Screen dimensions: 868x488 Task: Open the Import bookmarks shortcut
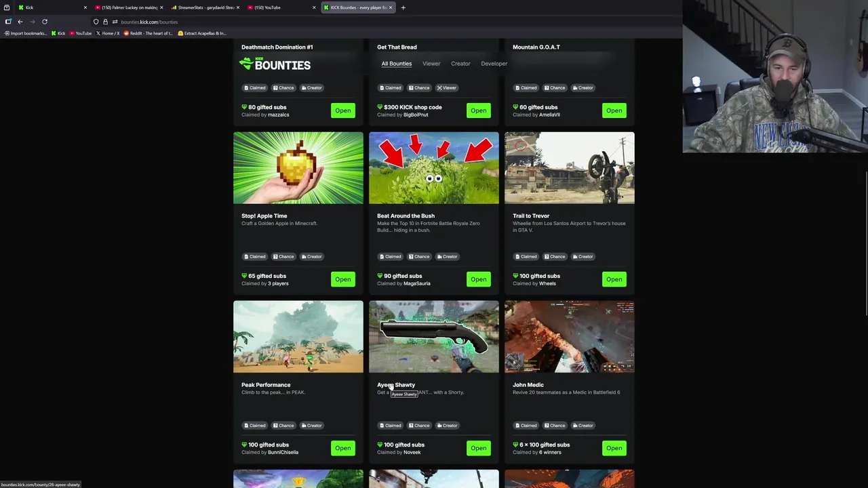tap(25, 33)
